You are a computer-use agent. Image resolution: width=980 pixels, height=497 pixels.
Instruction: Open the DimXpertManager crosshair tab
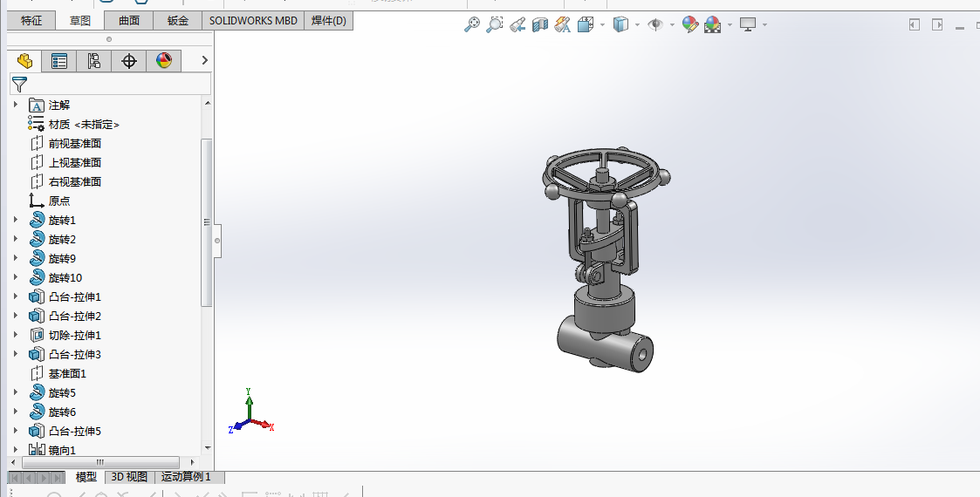[x=129, y=60]
